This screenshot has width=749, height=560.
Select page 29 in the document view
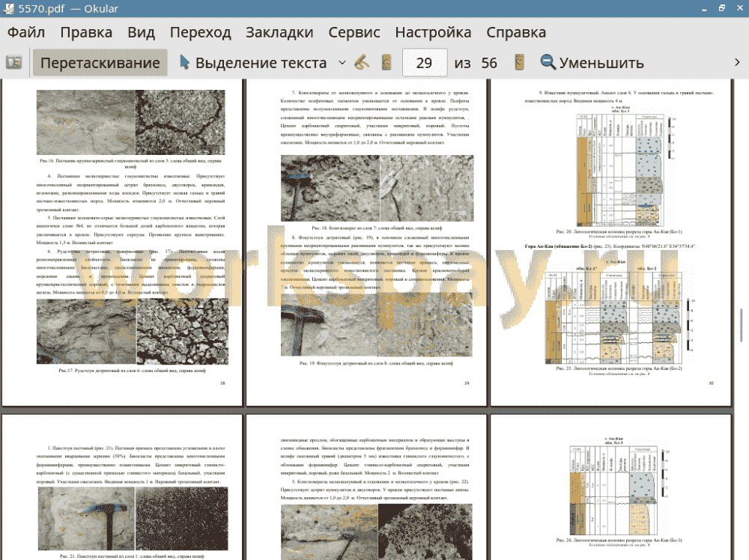[x=366, y=242]
